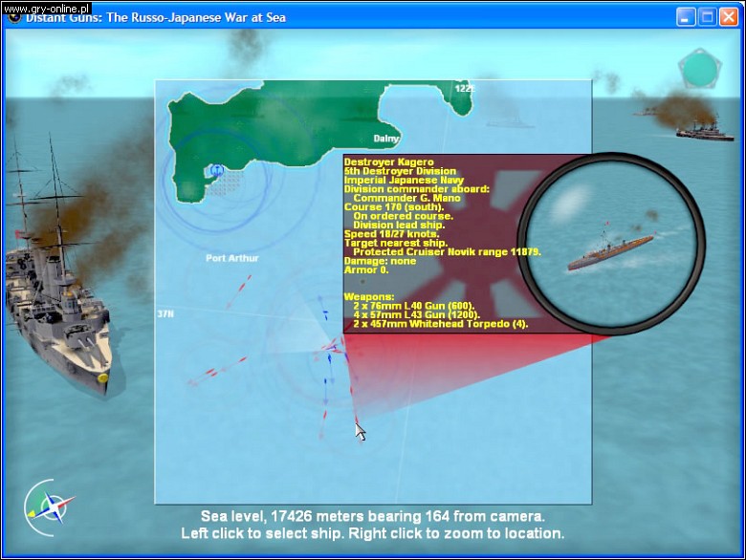Viewport: 746px width, 560px height.
Task: Click the 'Speed 18/27 knots' line
Action: tap(391, 234)
